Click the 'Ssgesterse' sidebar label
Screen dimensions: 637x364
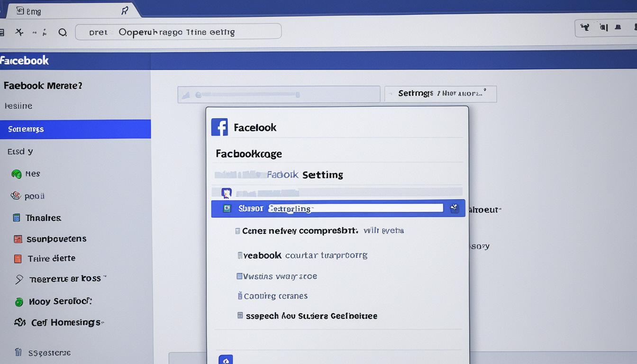pos(49,353)
